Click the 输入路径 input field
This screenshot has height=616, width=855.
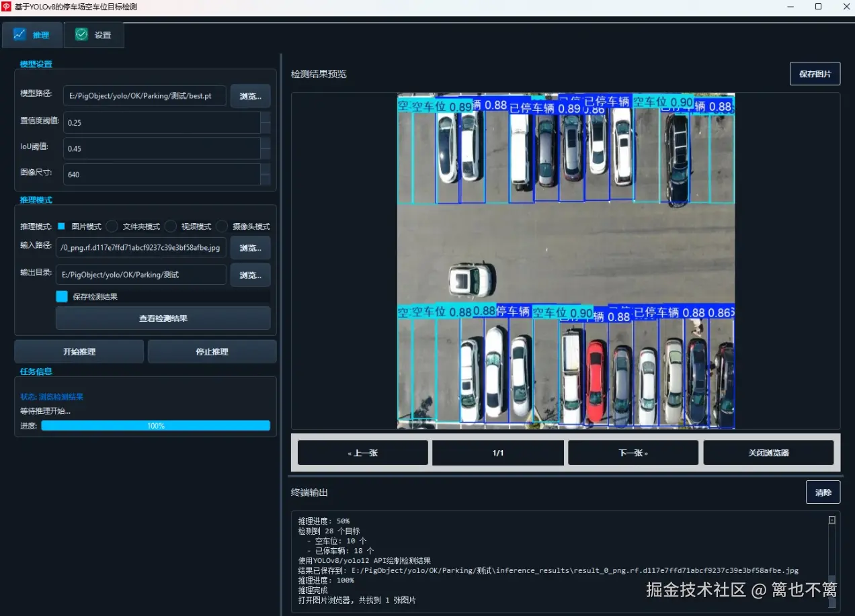click(141, 247)
